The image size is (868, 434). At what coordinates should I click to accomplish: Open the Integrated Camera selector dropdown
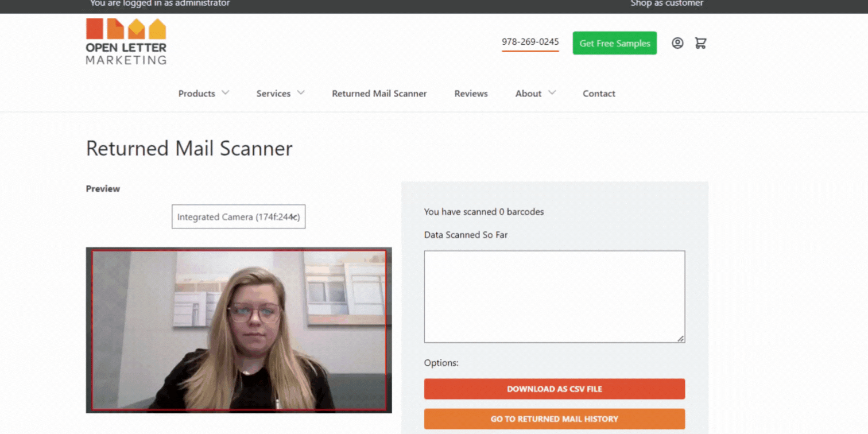(x=238, y=217)
